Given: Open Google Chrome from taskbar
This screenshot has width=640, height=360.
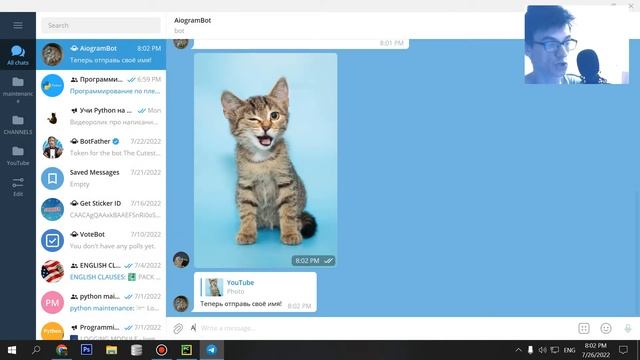Looking at the screenshot, I should 62,350.
